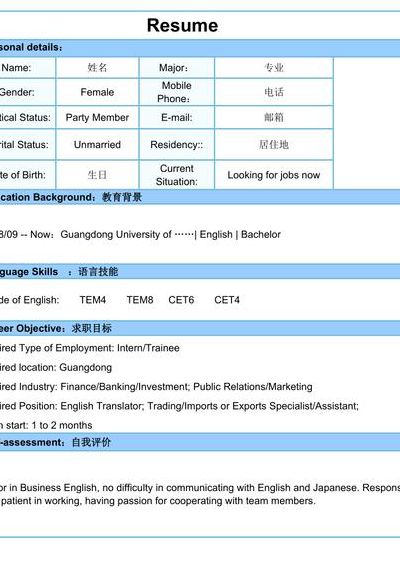
Task: Click the Resume title heading
Action: [x=182, y=25]
